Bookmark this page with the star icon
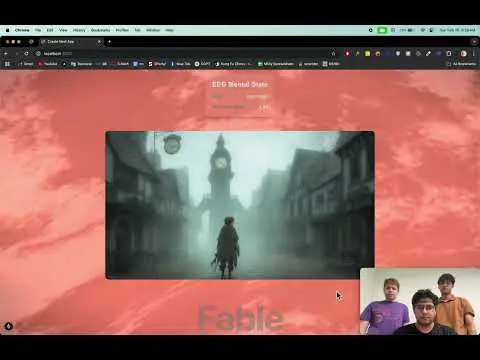Screen dimensions: 480x360 (333, 53)
